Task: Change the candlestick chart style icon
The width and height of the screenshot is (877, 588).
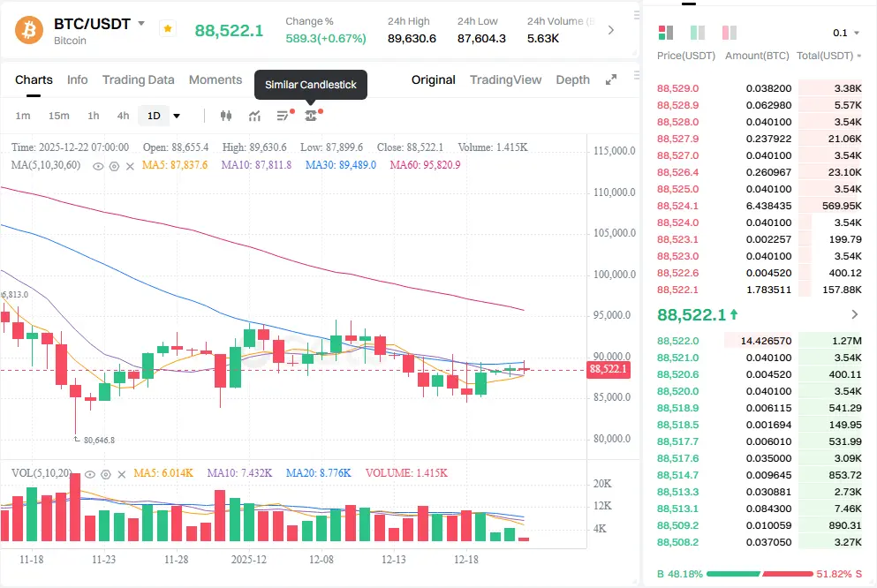Action: click(226, 116)
